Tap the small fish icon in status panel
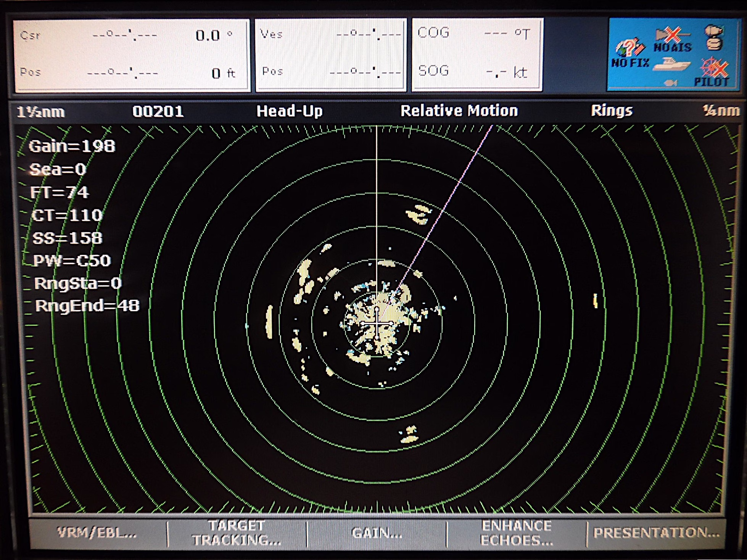 [671, 82]
